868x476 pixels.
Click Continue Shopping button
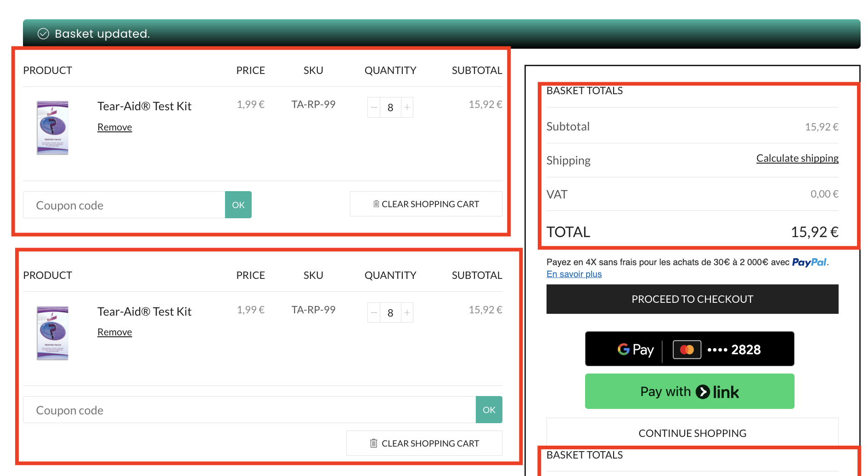[693, 433]
